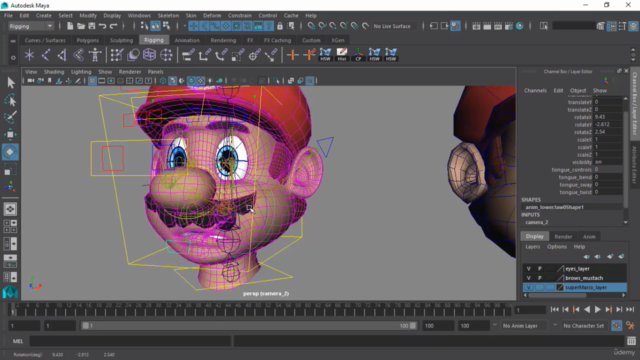Create a new scene file icon
This screenshot has width=640, height=360.
point(70,26)
